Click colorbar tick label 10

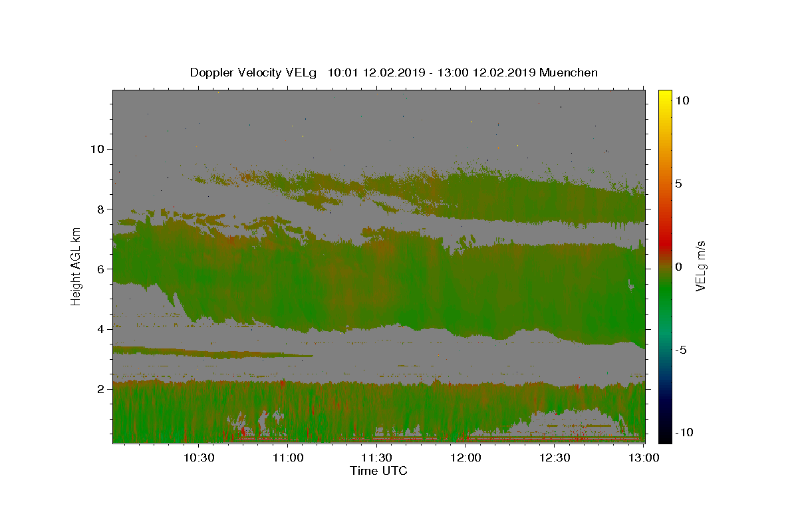(682, 100)
